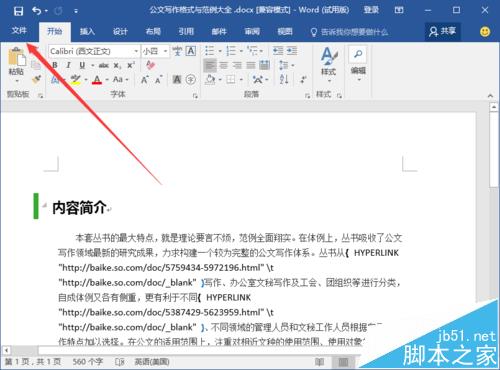Open the 字体 (Font) dialog launcher
500x370 pixels.
point(195,96)
